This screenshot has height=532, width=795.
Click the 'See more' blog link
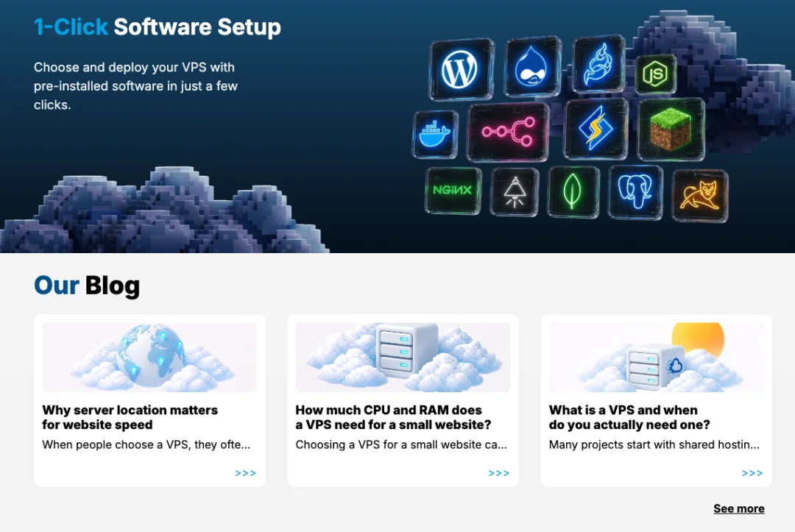pyautogui.click(x=739, y=508)
